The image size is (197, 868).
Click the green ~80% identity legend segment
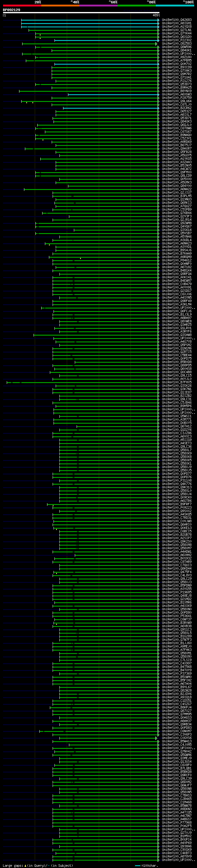[137, 6]
